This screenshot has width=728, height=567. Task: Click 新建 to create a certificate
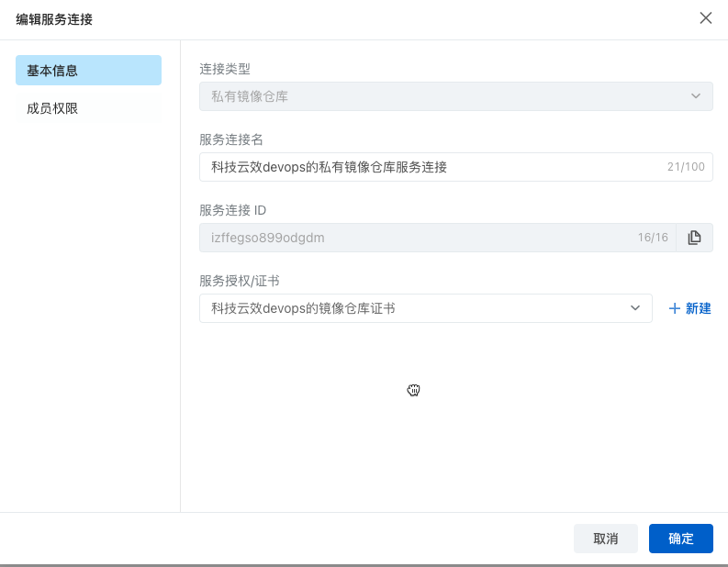coord(690,308)
